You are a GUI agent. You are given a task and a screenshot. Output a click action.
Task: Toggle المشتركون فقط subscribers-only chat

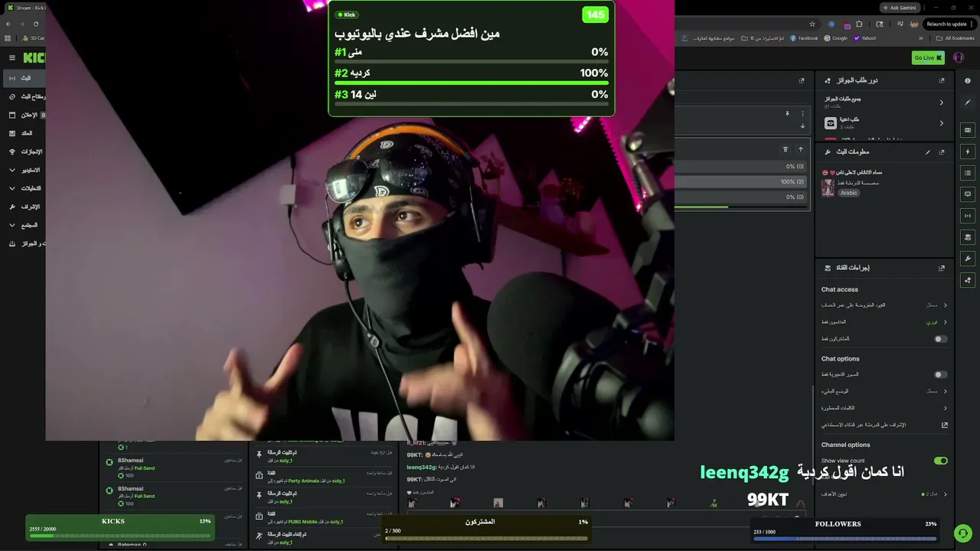point(941,339)
